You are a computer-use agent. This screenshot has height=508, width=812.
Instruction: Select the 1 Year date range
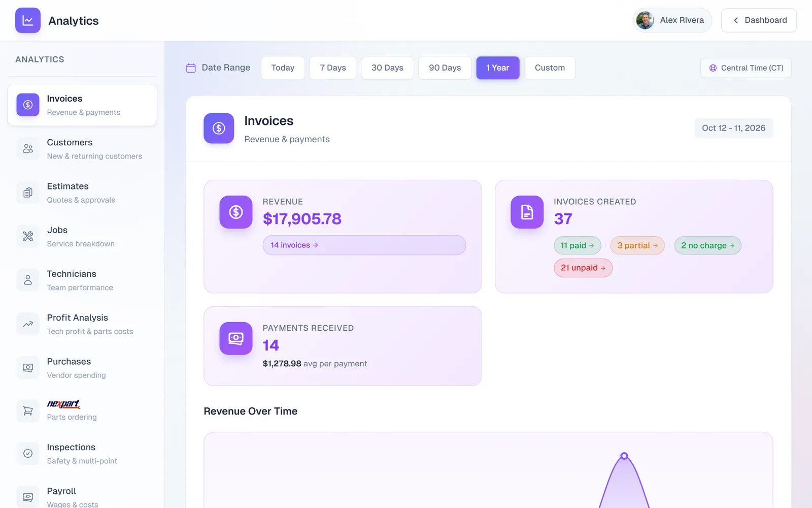pos(498,68)
